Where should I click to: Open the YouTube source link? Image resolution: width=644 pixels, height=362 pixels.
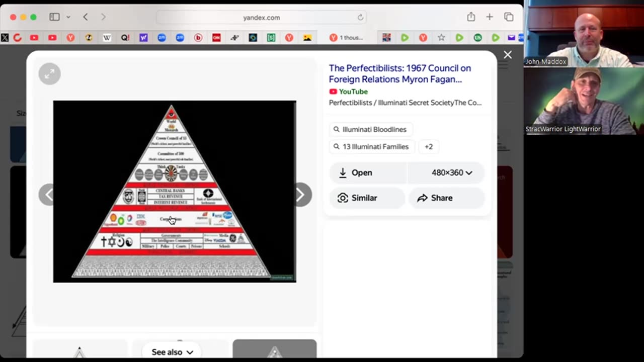point(348,92)
